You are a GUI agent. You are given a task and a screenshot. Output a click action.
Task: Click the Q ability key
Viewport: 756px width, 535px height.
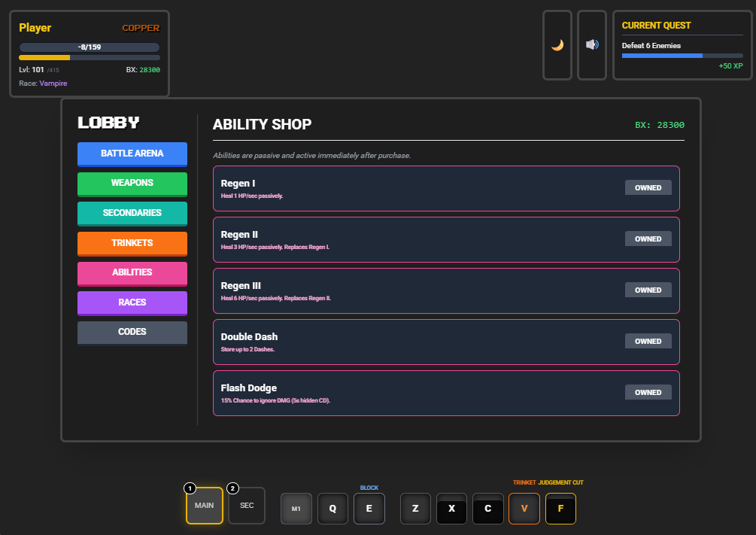[332, 509]
